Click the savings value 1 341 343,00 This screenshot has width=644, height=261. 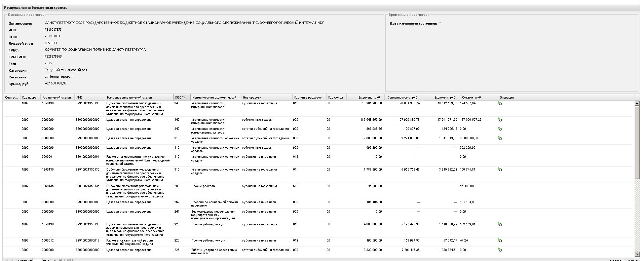[x=448, y=138]
